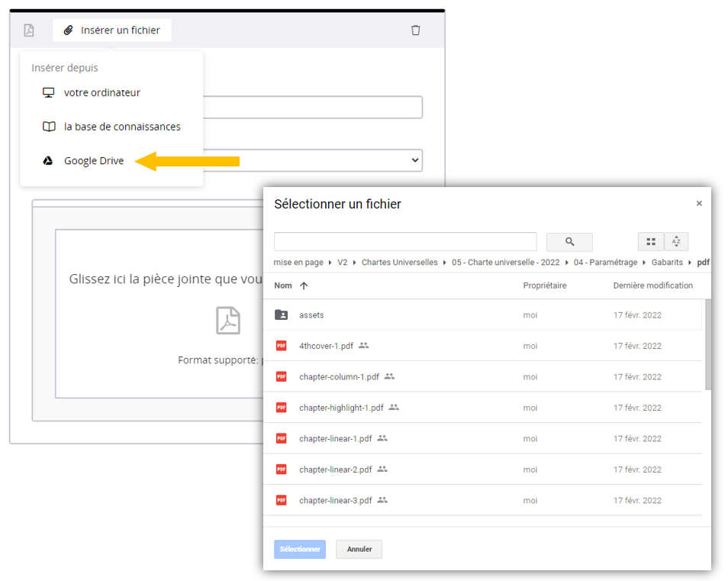This screenshot has height=581, width=728.
Task: Click the PDF icon in top toolbar
Action: [29, 31]
